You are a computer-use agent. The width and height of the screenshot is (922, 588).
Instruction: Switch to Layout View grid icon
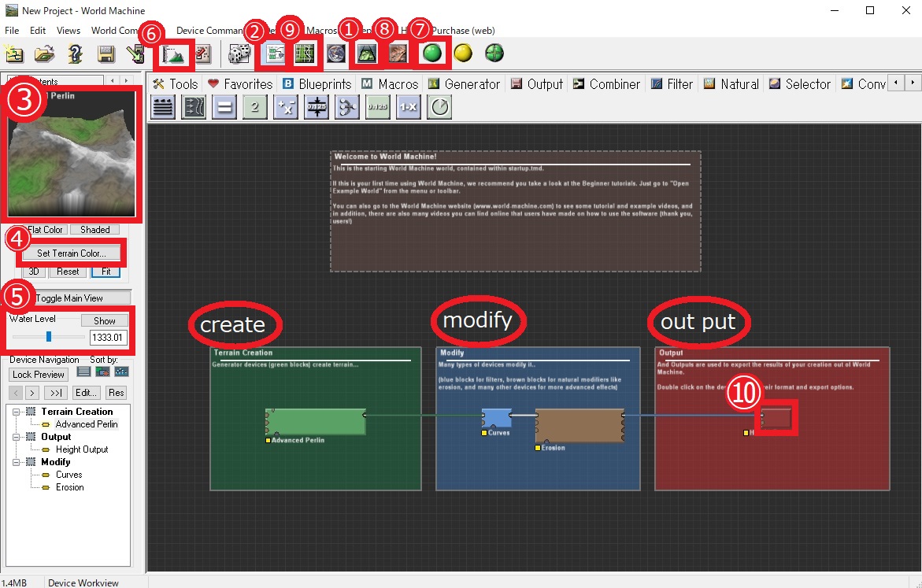304,54
